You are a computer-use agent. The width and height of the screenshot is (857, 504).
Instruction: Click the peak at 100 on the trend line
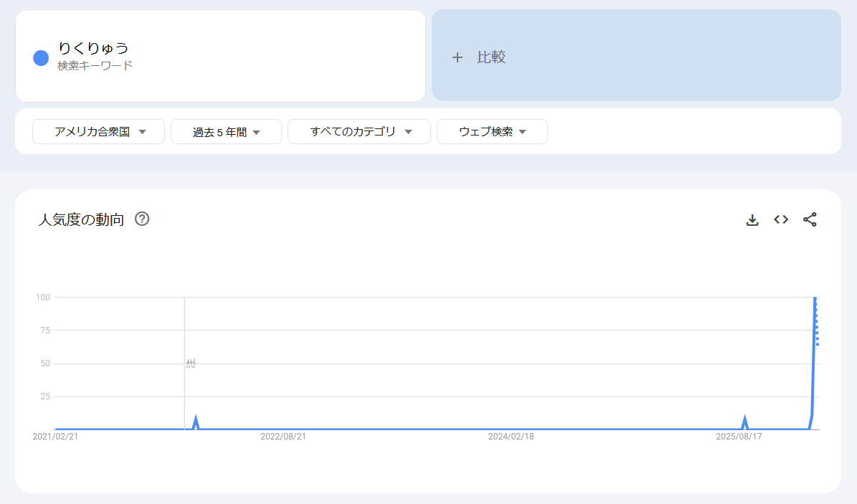tap(815, 298)
